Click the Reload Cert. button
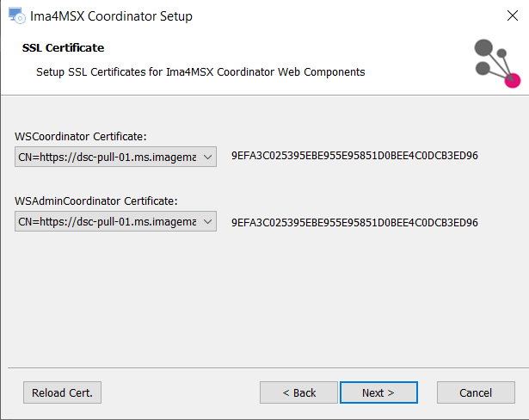 coord(62,392)
